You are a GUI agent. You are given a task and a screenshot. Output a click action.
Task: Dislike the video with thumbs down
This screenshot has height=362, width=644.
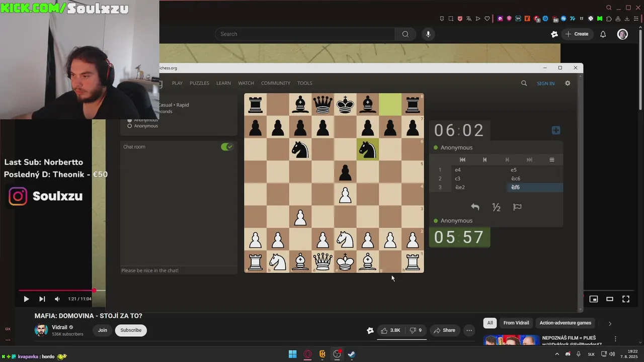pos(416,330)
